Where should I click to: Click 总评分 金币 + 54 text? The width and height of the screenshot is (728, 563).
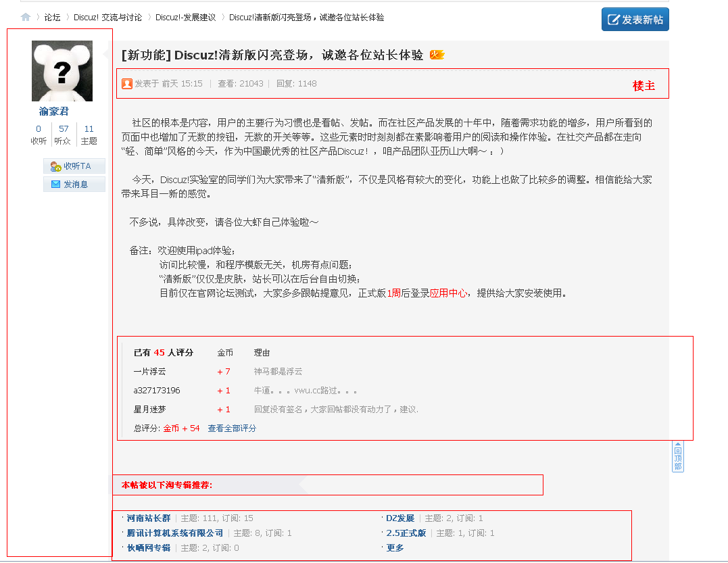tap(167, 429)
